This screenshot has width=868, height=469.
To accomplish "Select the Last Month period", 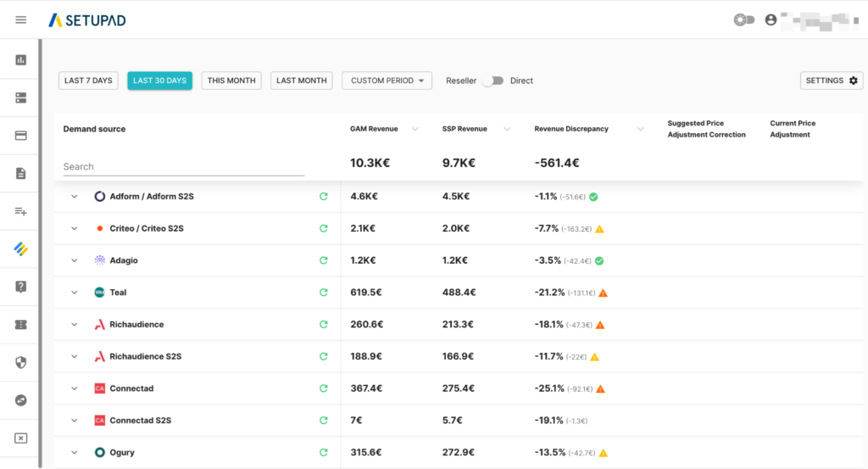I will click(x=301, y=81).
